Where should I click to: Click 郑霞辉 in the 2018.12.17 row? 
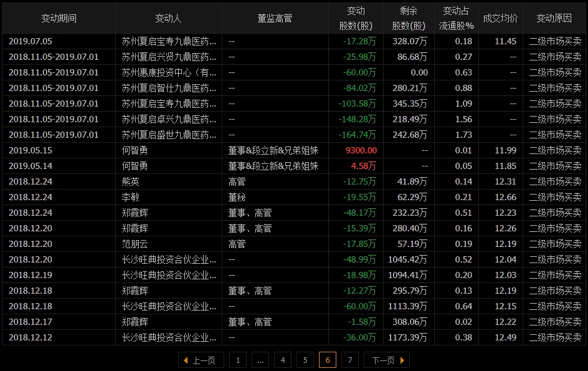(x=135, y=322)
